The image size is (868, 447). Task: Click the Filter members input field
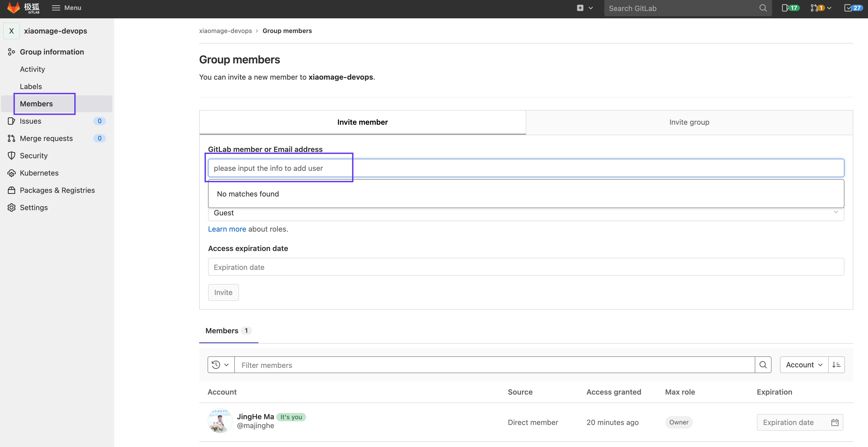coord(494,365)
